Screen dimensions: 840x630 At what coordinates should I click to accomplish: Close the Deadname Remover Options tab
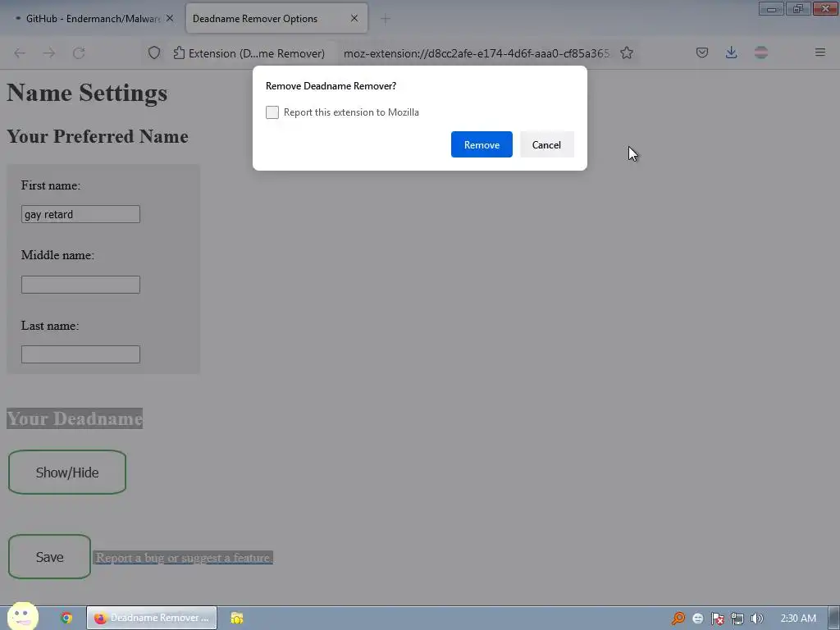[354, 18]
